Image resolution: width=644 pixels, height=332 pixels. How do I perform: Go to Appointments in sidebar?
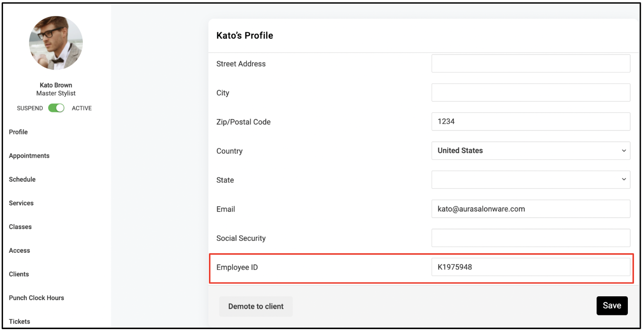point(29,156)
